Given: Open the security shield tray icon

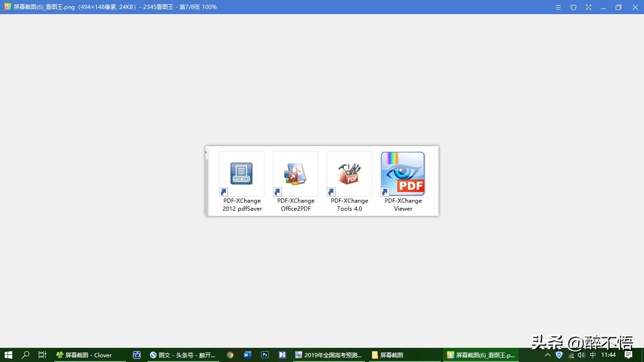Looking at the screenshot, I should point(559,355).
